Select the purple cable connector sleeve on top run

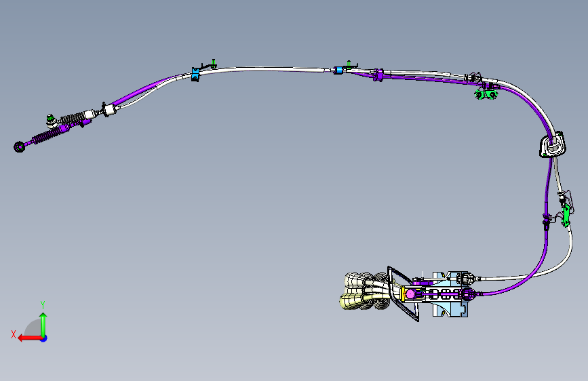click(x=378, y=75)
